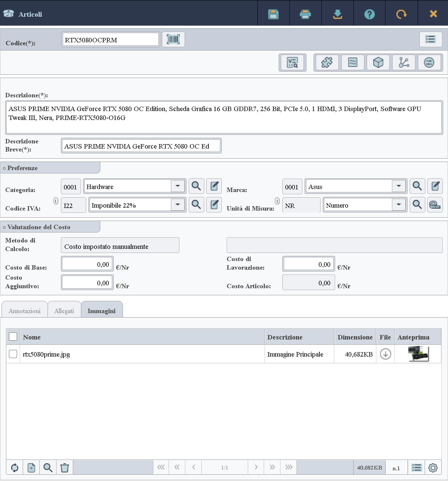The image size is (448, 481).
Task: Expand the Hardware category dropdown
Action: click(x=178, y=186)
